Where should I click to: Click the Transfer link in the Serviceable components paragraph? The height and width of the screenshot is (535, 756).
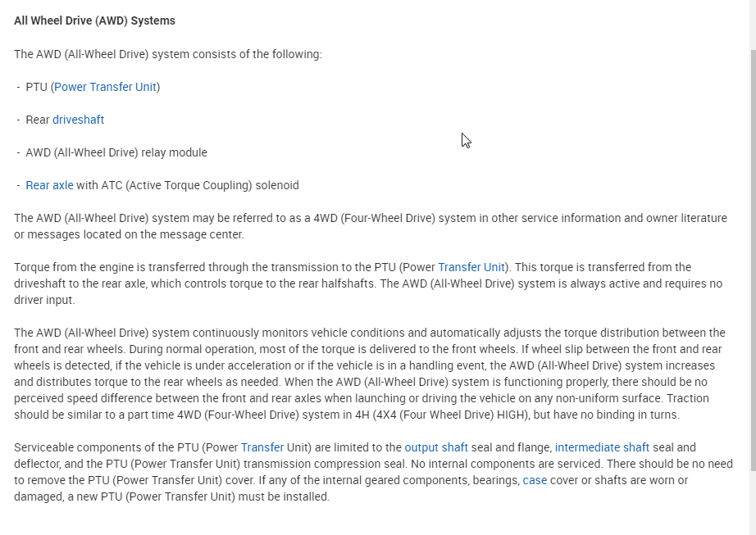[x=262, y=447]
